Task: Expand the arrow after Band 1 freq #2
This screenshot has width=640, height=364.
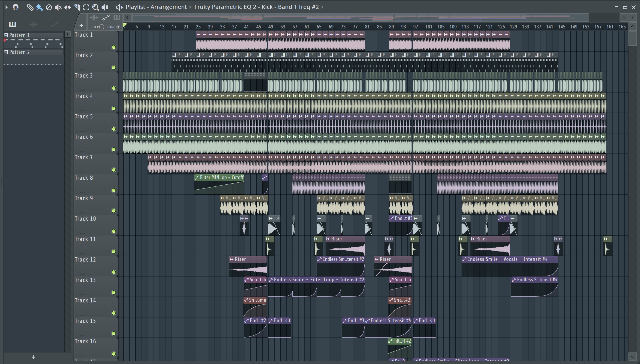Action: click(322, 7)
